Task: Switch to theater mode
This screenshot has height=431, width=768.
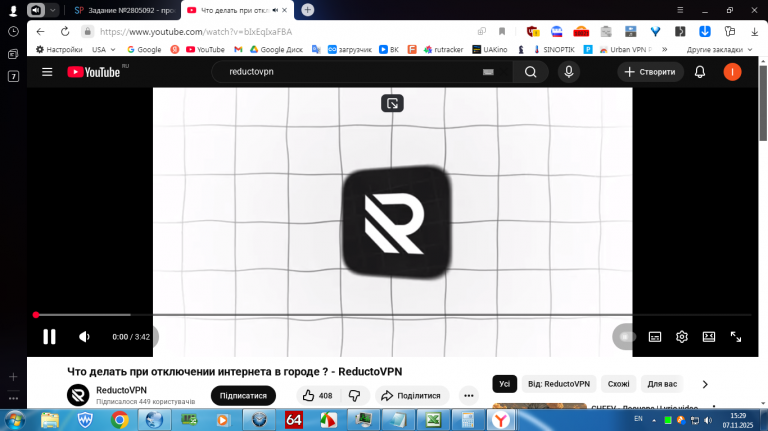Action: tap(709, 336)
